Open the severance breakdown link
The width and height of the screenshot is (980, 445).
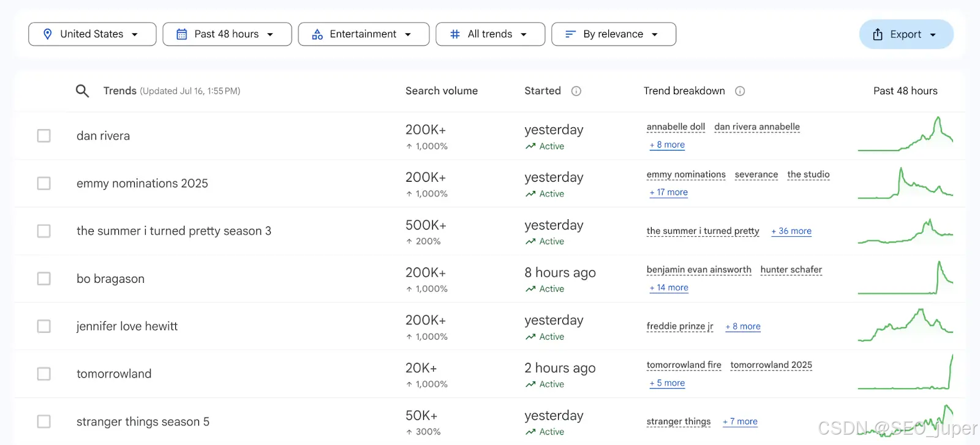click(x=756, y=175)
